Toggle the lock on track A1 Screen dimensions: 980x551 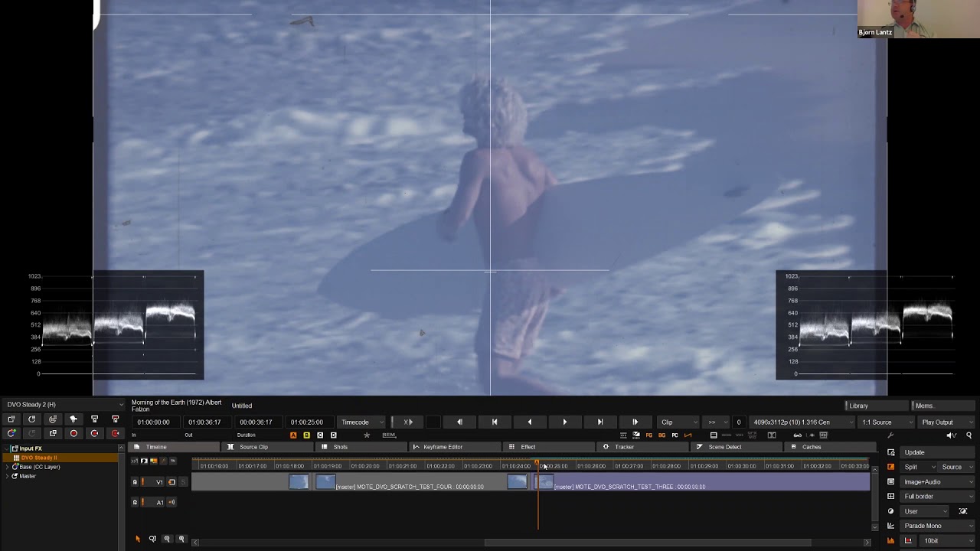point(135,502)
